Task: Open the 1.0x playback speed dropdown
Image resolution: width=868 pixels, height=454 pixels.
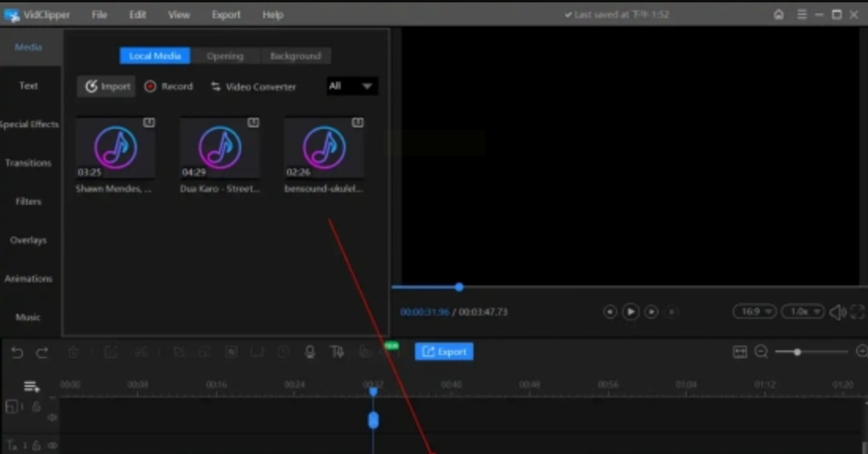Action: coord(802,312)
